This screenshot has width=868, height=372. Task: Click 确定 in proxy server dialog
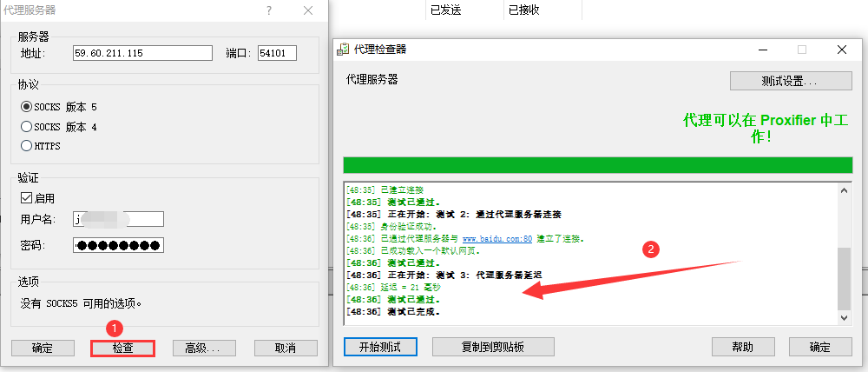(x=43, y=348)
